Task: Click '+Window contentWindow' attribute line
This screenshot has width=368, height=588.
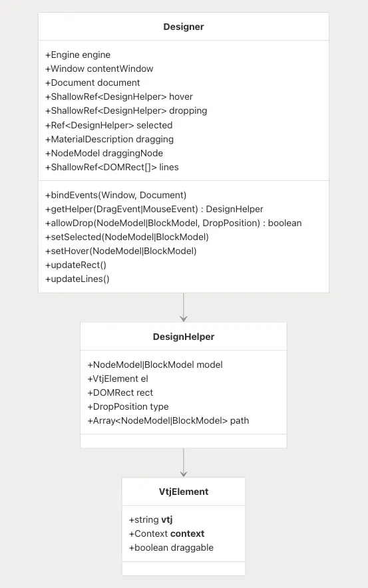Action: tap(99, 69)
